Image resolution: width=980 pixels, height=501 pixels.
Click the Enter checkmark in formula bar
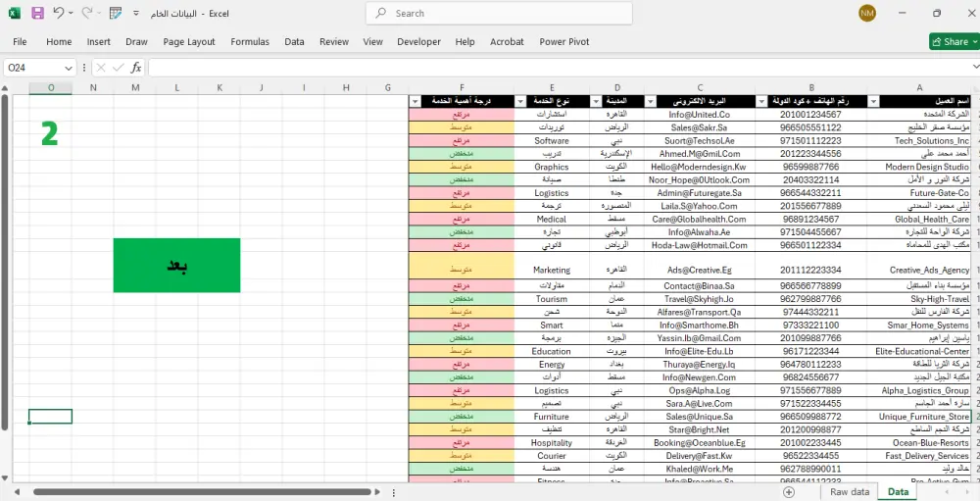point(119,68)
